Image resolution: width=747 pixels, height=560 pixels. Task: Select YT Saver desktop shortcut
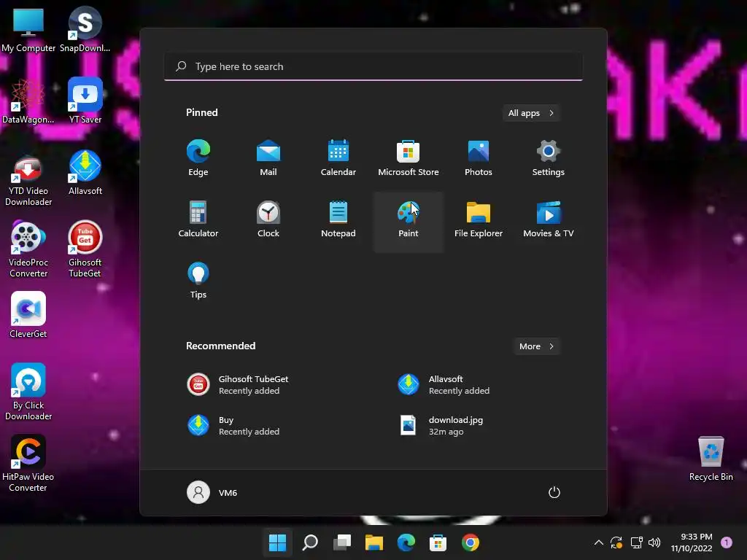coord(85,101)
